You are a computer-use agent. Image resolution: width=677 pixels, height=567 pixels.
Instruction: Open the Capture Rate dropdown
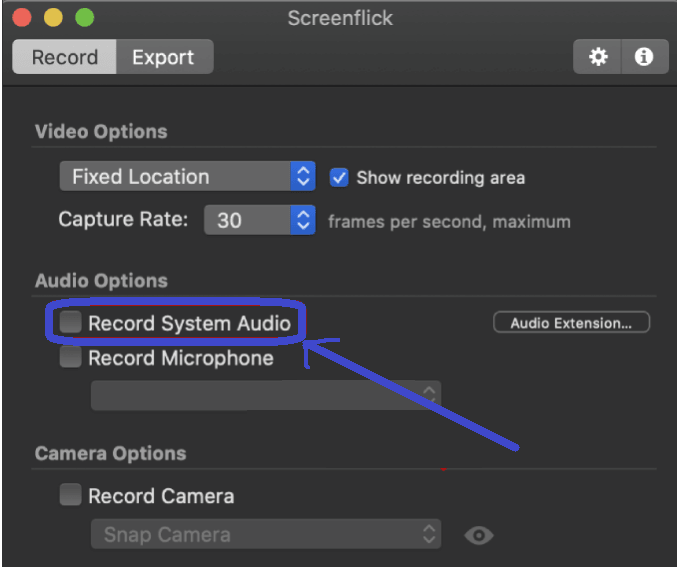[260, 220]
